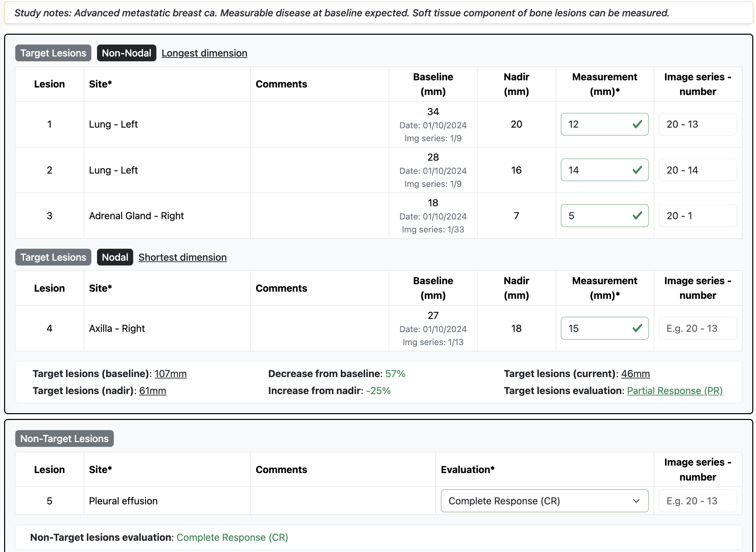The height and width of the screenshot is (552, 756).
Task: Click checkmark in Axilla Right measurement field
Action: pos(637,328)
